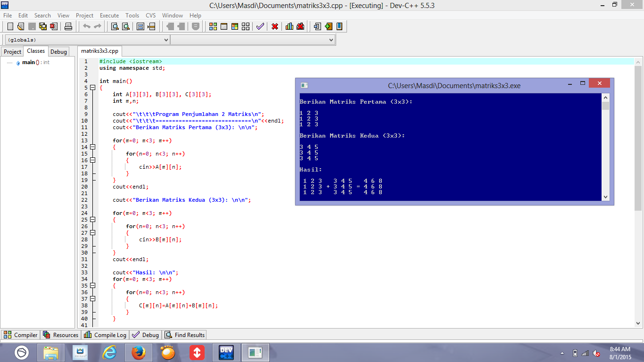This screenshot has width=644, height=362.
Task: Click the console scrollbar's down arrow
Action: coord(606,197)
